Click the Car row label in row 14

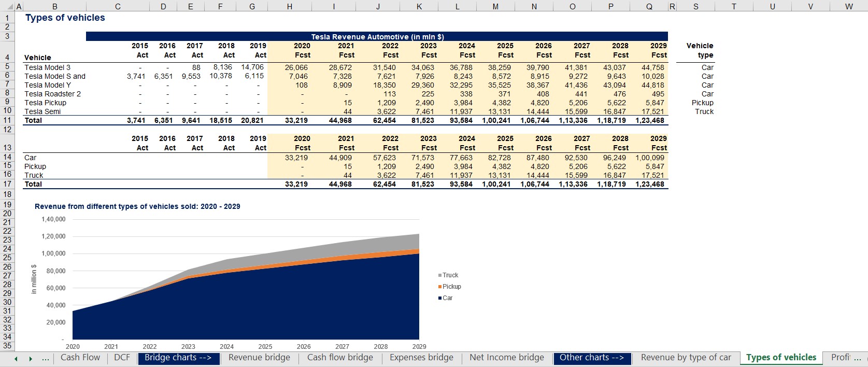[31, 158]
